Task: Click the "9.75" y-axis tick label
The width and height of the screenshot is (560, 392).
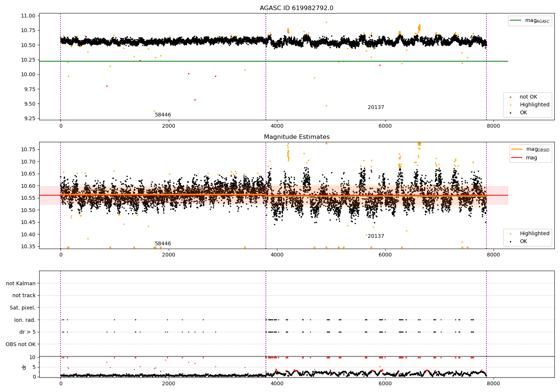Action: coord(29,89)
